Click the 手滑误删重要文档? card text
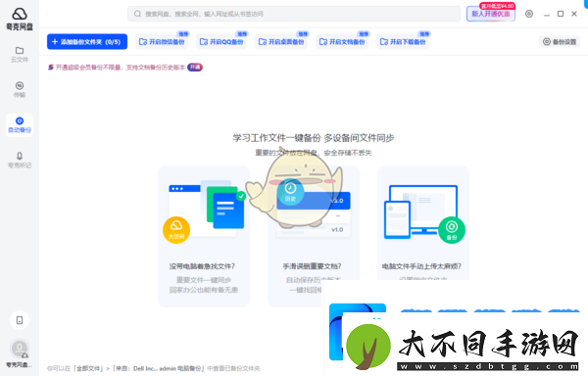 tap(312, 266)
